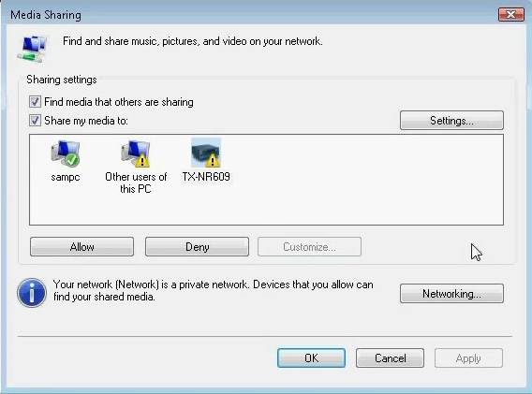532x394 pixels.
Task: Click the sampc device name label
Action: (x=66, y=177)
